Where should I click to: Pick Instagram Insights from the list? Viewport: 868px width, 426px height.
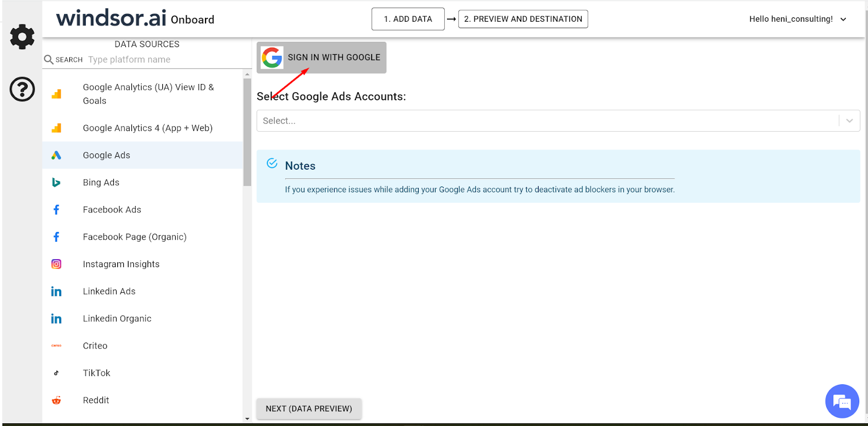(x=143, y=264)
